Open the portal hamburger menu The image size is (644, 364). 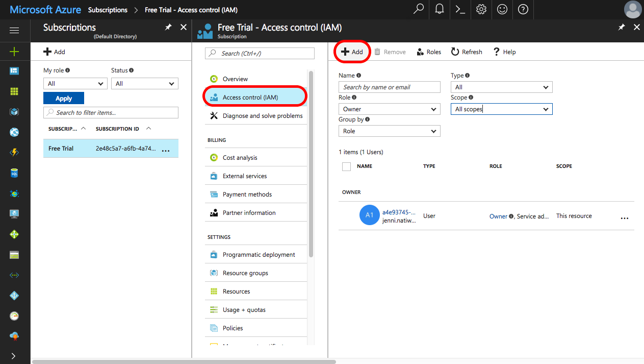14,31
